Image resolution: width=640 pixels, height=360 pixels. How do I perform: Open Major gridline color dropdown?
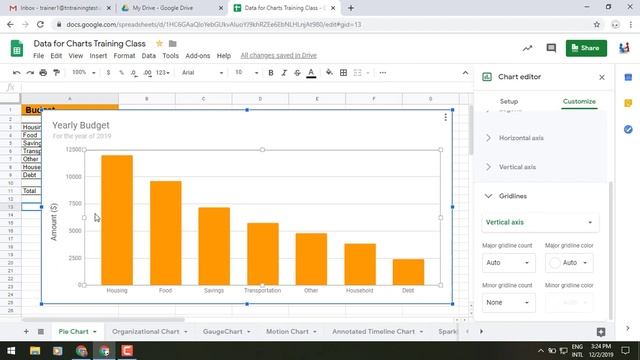click(569, 262)
